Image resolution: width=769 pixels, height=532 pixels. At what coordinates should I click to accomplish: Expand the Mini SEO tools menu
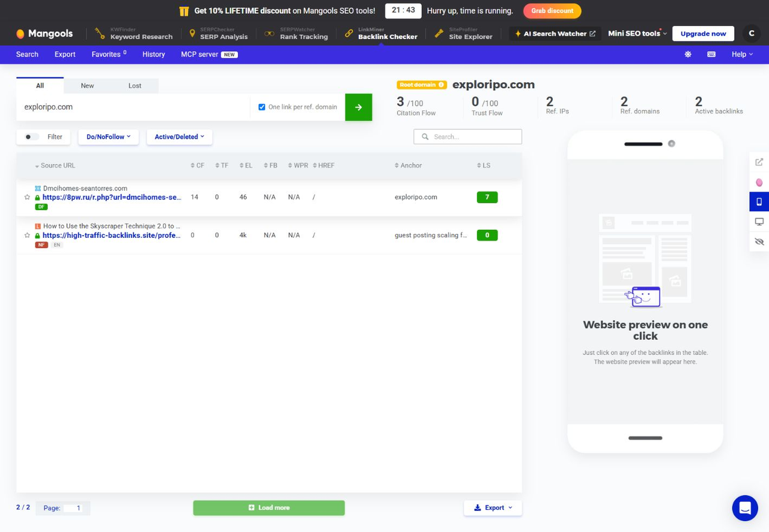[x=637, y=34]
